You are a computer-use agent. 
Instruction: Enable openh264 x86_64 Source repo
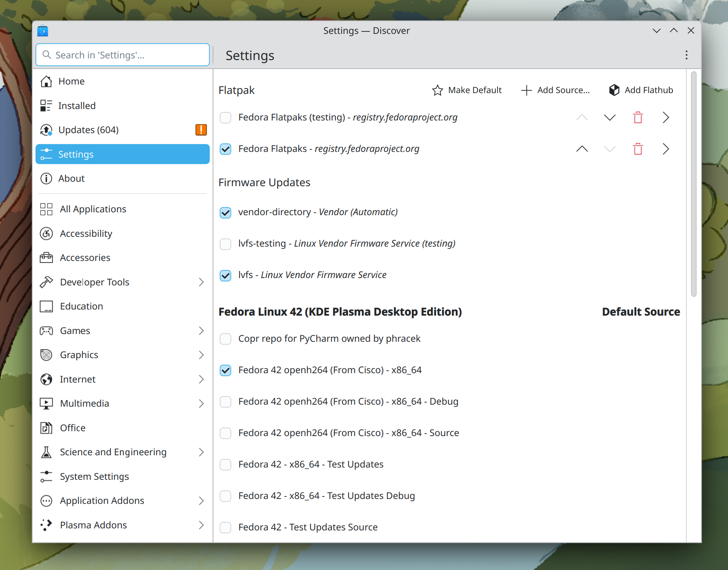[225, 433]
